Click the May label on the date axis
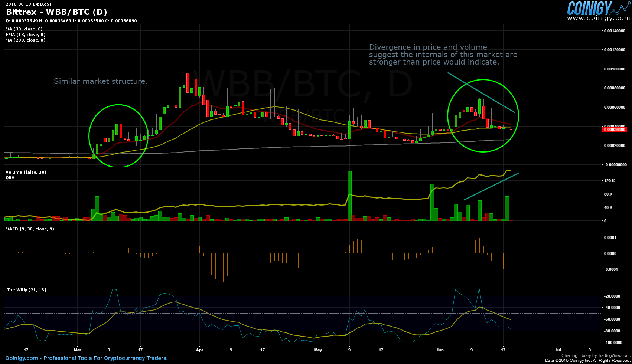Screen dimensions: 632x364 318,350
